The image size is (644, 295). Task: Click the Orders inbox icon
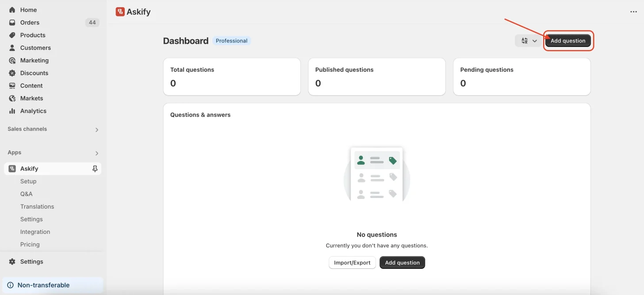[x=12, y=23]
